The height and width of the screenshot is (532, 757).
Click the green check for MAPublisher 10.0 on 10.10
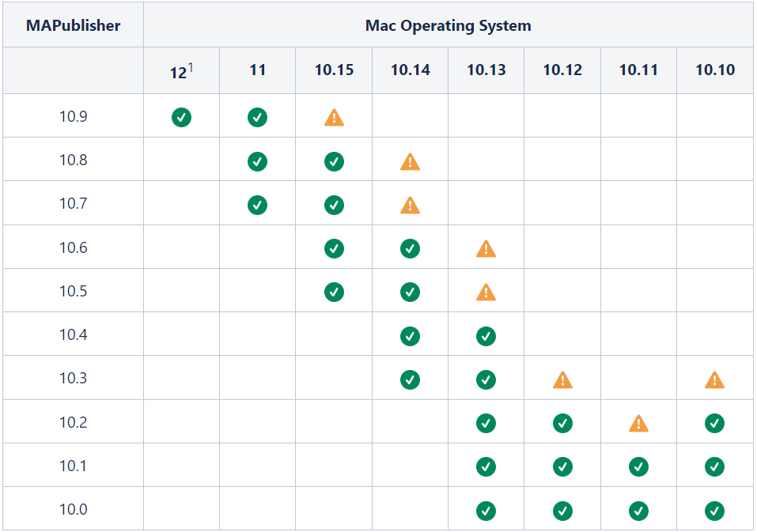tap(714, 511)
